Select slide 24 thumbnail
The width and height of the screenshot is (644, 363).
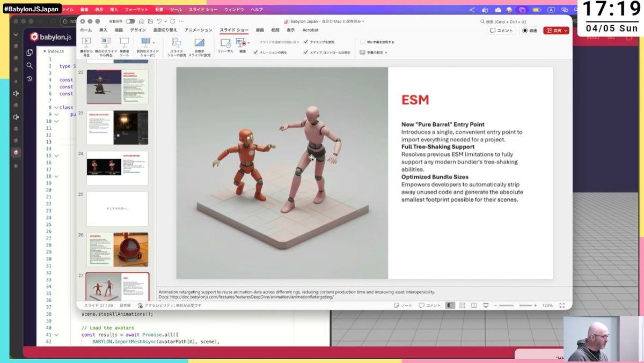(117, 168)
